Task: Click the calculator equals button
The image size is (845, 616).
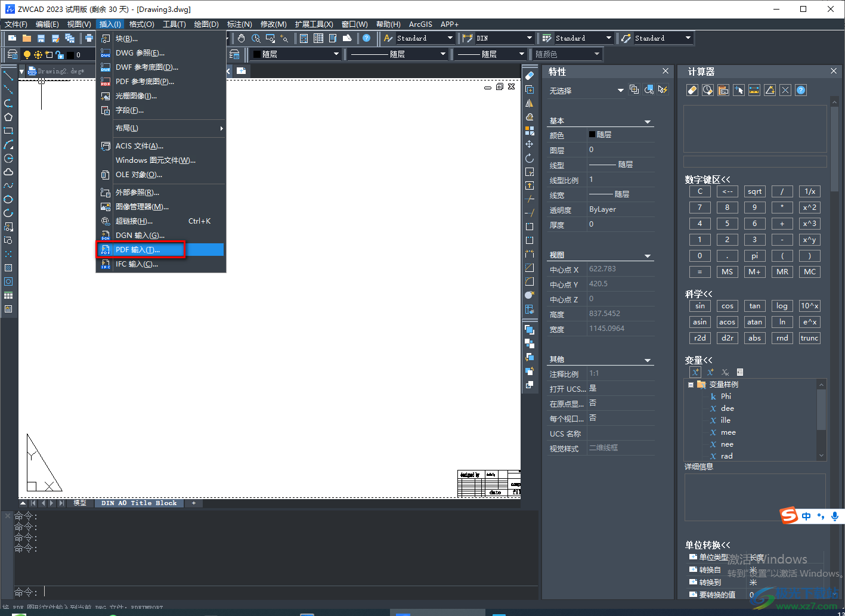Action: [x=700, y=272]
